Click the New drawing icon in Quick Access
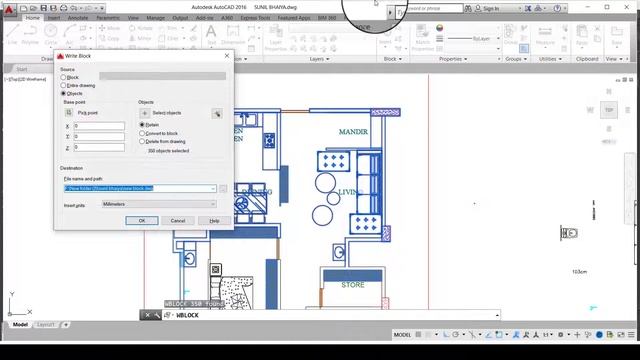 [x=24, y=8]
